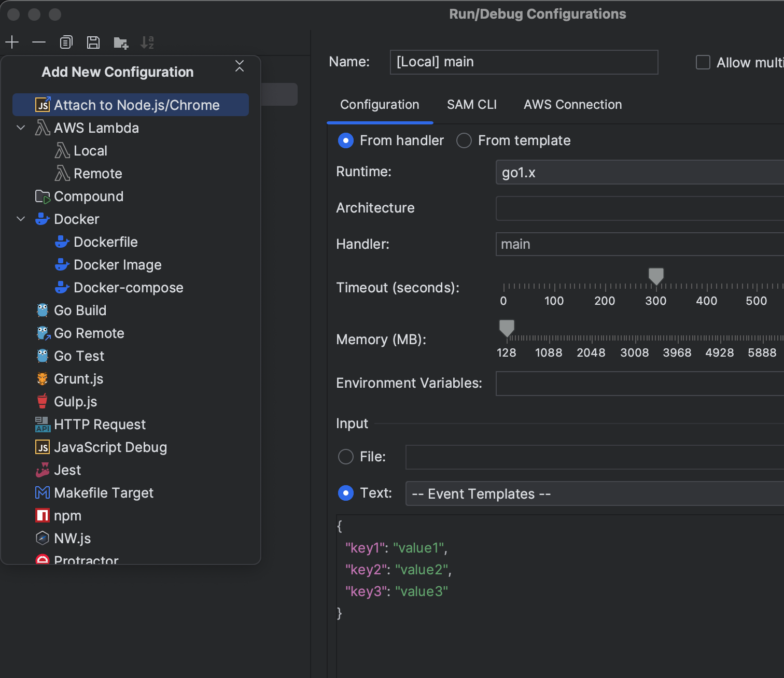
Task: Click the "key2": "value2" line in editor
Action: click(x=398, y=570)
